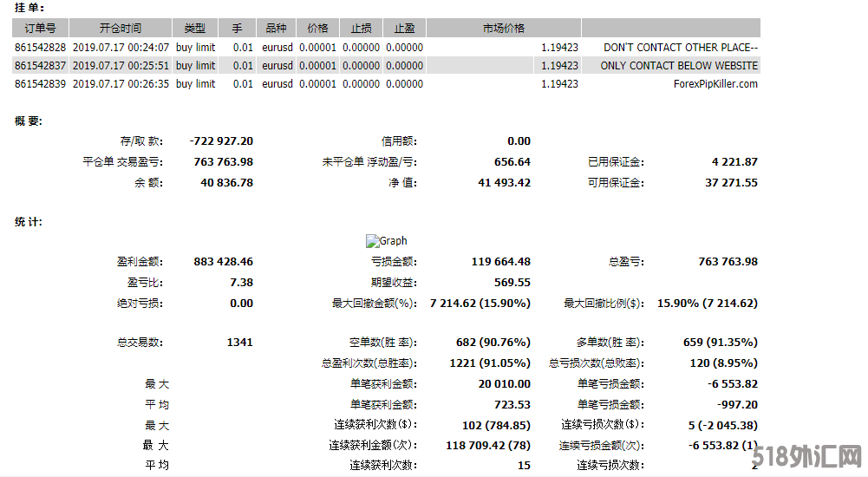Click the 价格 column header

pos(317,29)
